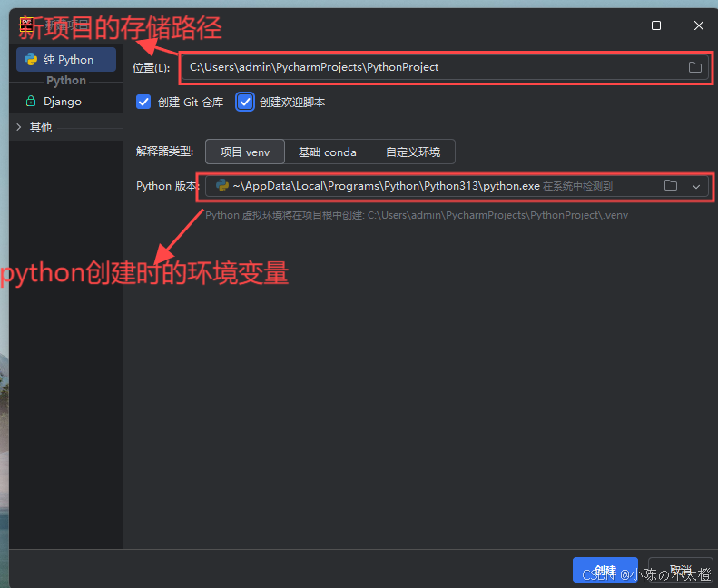718x588 pixels.
Task: Click the Python category header in sidebar
Action: point(66,81)
